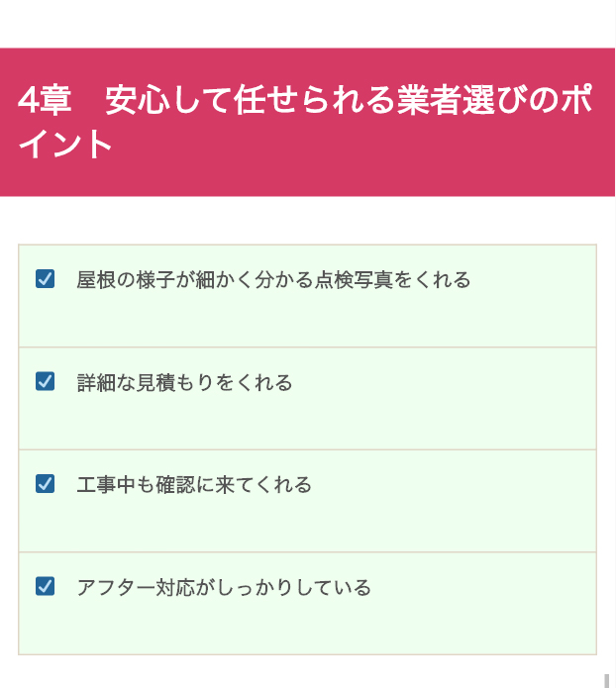616x688 pixels.
Task: Click the word 工事中 starting the third item
Action: (106, 484)
